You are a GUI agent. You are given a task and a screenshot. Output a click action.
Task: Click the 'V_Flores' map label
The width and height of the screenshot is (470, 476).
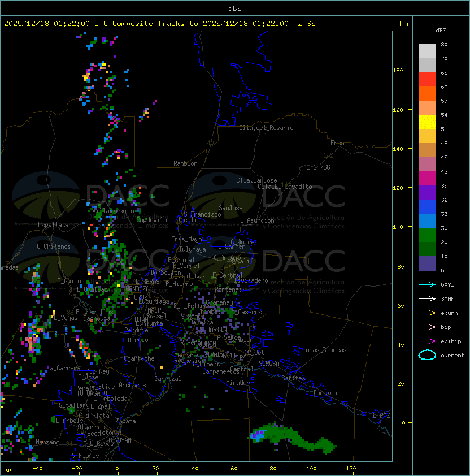[x=85, y=456]
